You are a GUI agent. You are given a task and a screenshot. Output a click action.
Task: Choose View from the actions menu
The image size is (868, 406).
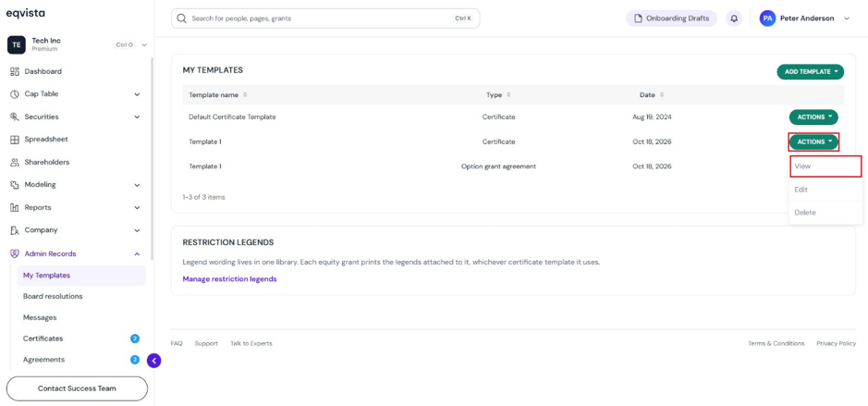click(x=825, y=166)
